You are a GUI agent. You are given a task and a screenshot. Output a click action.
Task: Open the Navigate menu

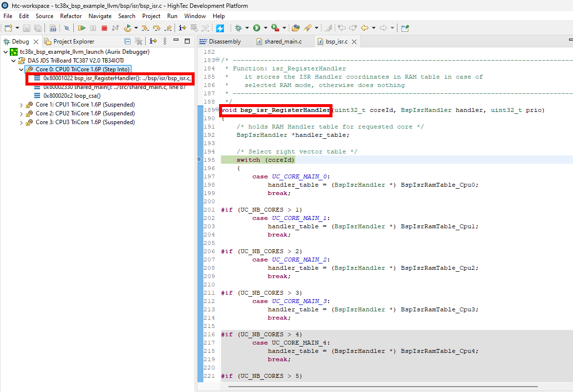100,16
